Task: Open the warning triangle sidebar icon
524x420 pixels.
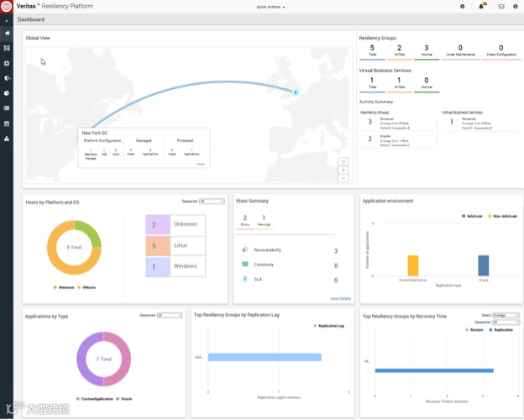Action: pos(7,139)
